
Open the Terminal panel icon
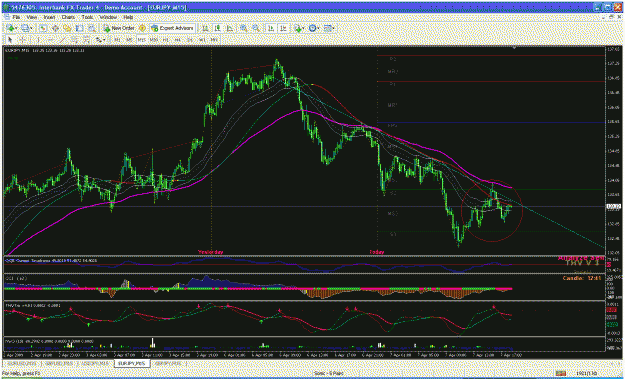(79, 28)
